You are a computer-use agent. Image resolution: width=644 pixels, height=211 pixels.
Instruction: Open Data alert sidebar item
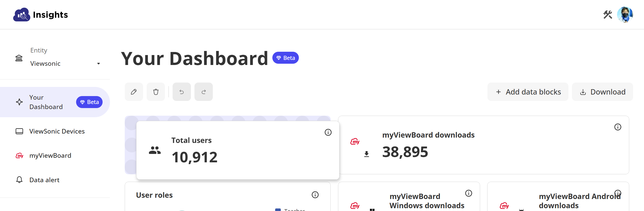point(55,180)
